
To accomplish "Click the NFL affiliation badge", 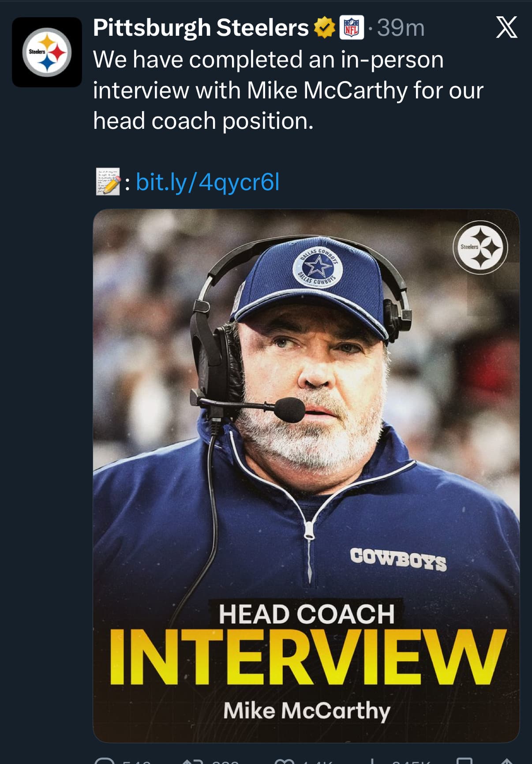I will click(x=352, y=28).
